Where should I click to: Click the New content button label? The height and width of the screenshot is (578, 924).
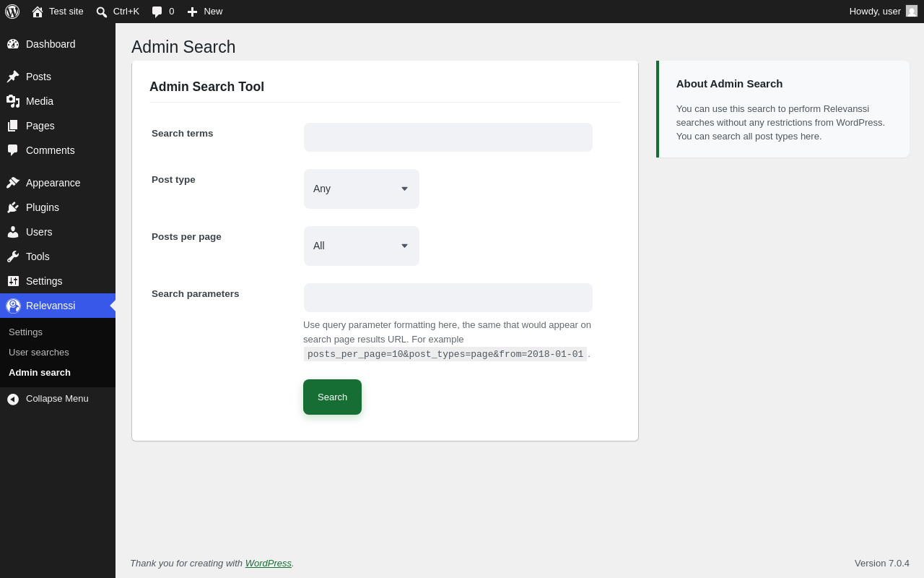point(213,12)
